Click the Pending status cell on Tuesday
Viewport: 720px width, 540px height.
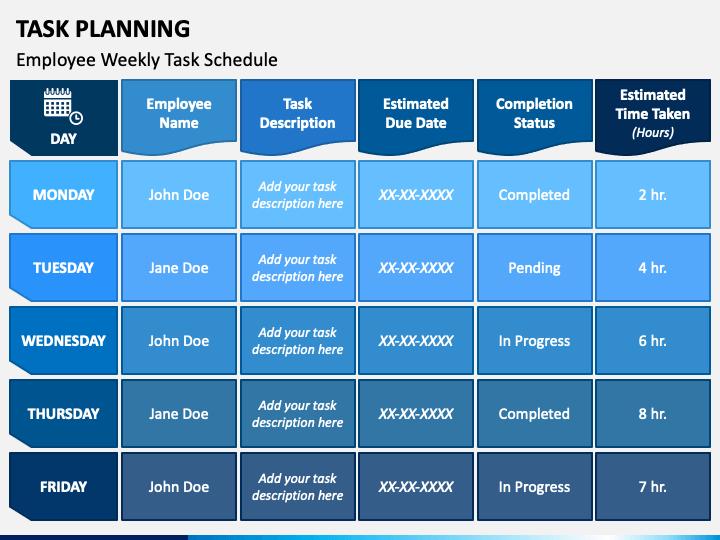coord(534,267)
